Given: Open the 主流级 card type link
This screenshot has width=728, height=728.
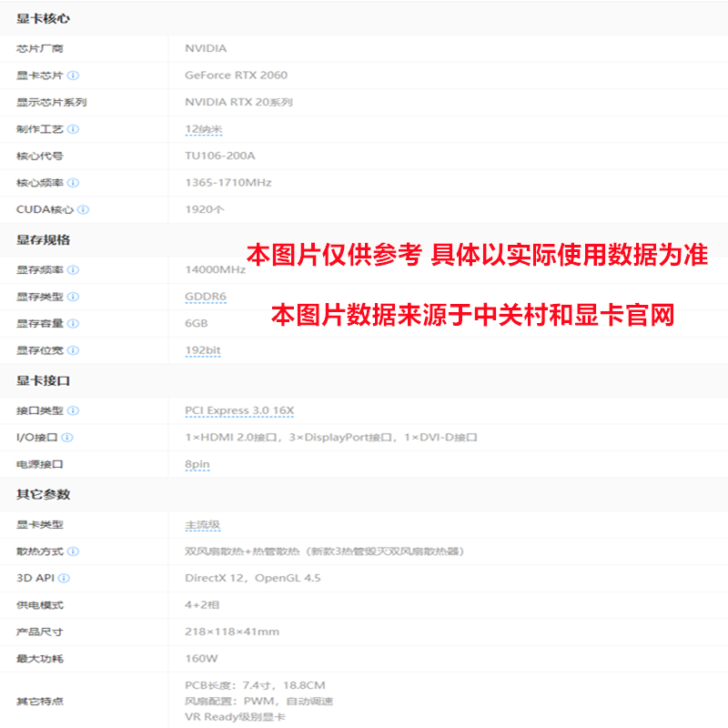Looking at the screenshot, I should click(x=203, y=525).
